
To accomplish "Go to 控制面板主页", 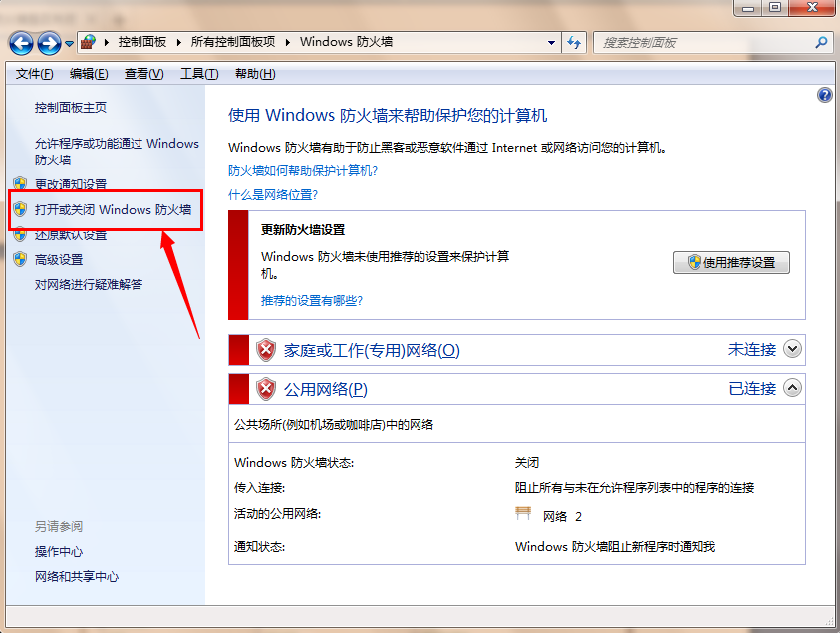I will point(70,108).
